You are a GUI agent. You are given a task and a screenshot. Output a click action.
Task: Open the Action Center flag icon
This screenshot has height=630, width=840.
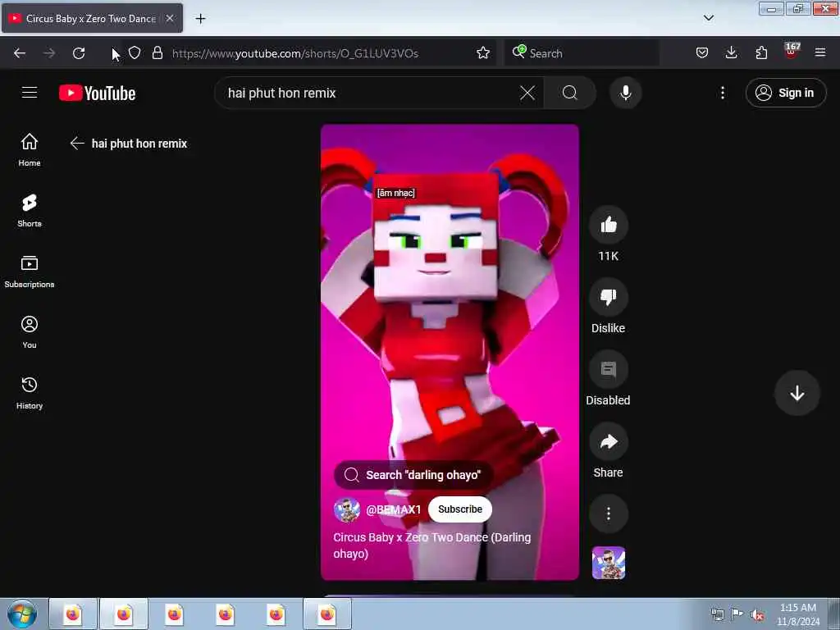coord(737,614)
